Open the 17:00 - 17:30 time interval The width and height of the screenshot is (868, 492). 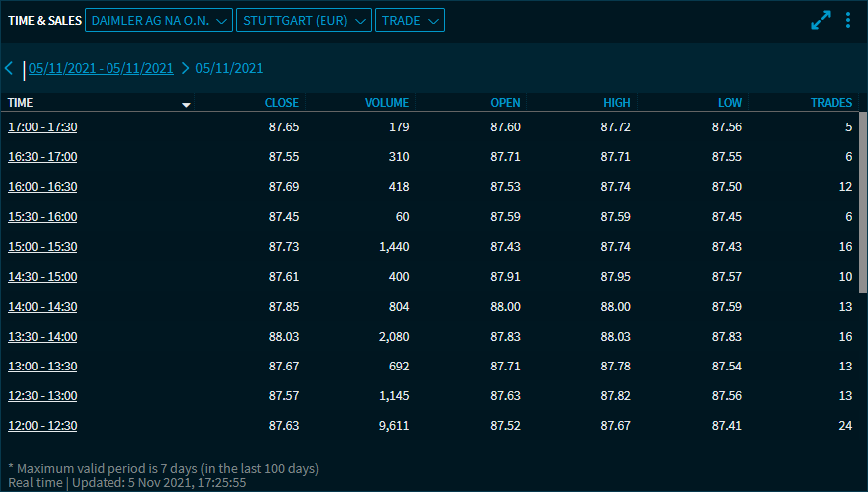coord(43,127)
